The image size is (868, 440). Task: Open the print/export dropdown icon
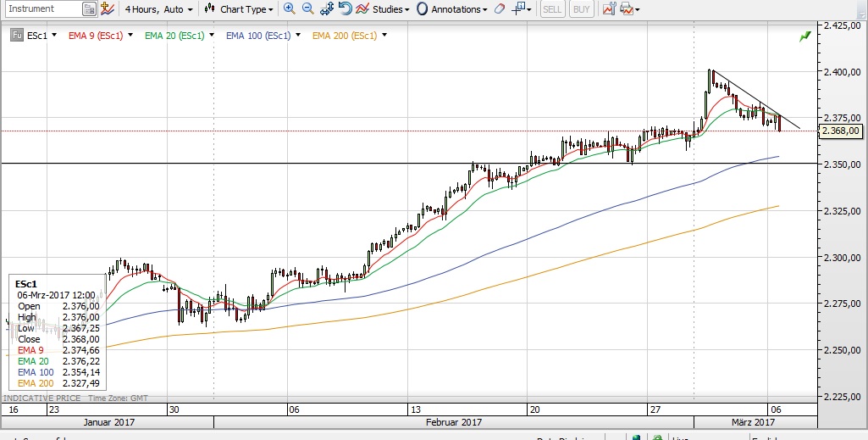point(630,8)
